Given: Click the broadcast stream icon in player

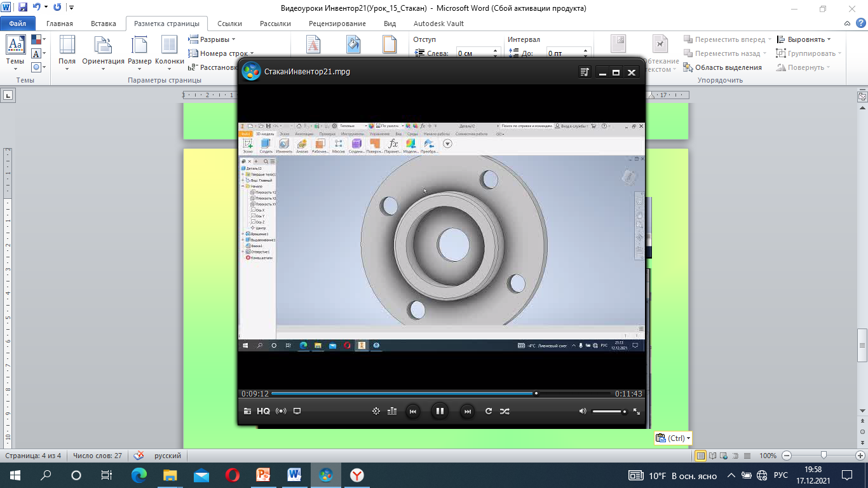Looking at the screenshot, I should point(281,411).
